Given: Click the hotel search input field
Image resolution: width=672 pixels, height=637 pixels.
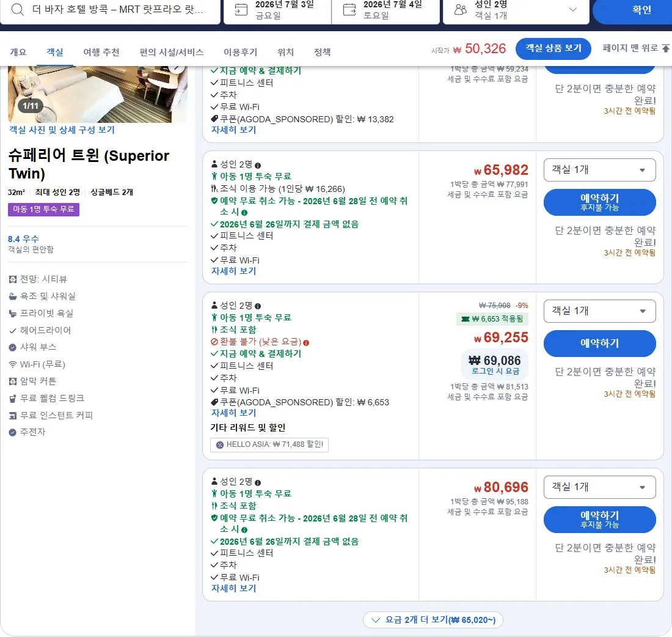Looking at the screenshot, I should point(111,9).
